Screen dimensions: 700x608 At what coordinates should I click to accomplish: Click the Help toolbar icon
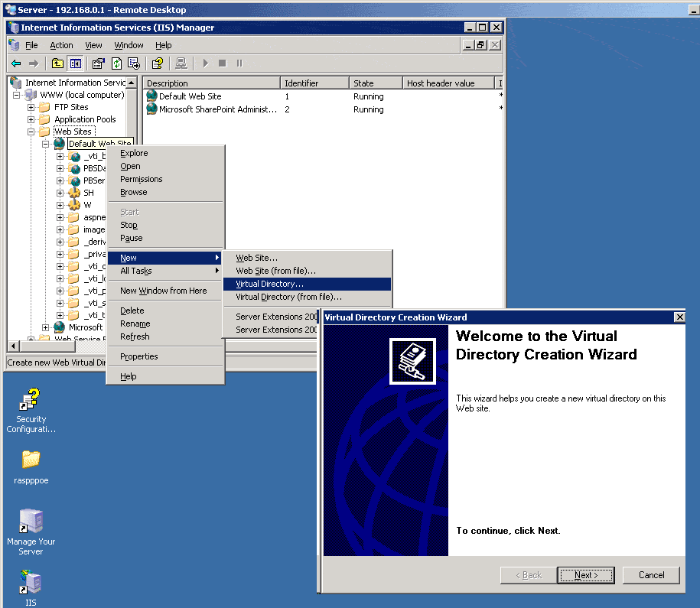point(157,63)
